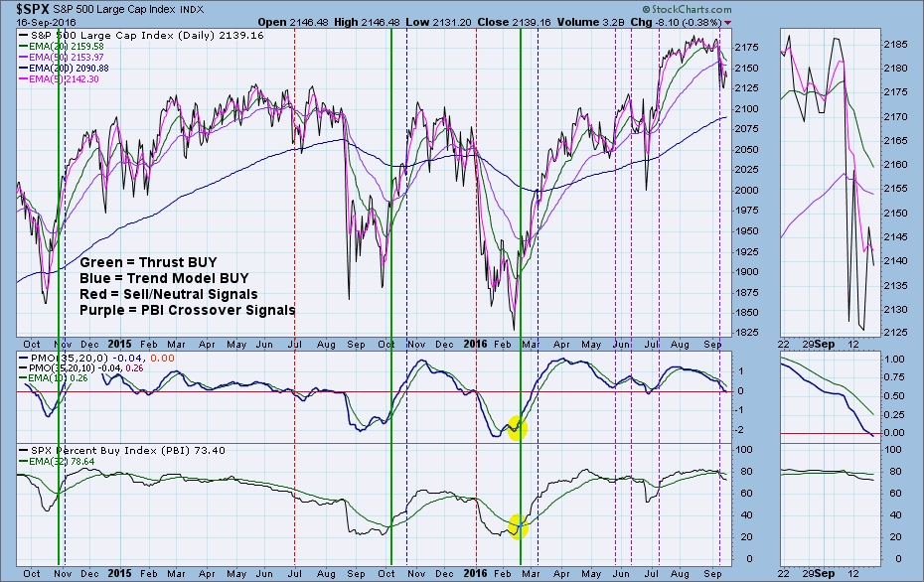Click the red down-arrow change indicator

[x=728, y=23]
